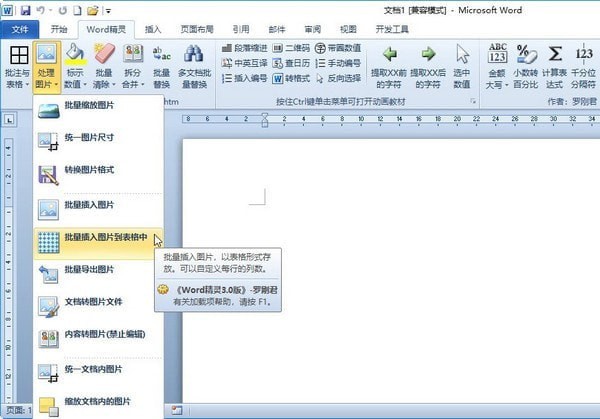
Task: Switch to the 插入 tab
Action: click(x=153, y=29)
